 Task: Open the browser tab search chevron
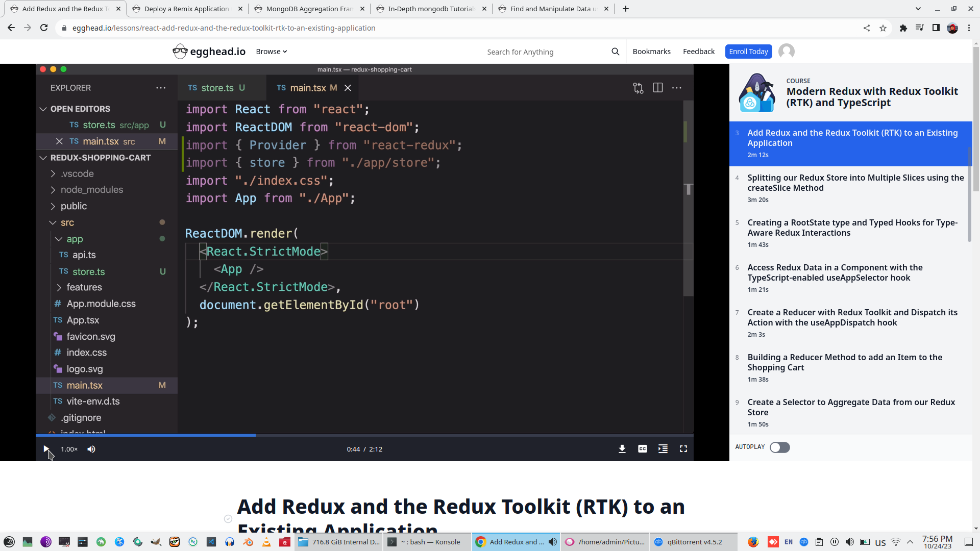[918, 9]
